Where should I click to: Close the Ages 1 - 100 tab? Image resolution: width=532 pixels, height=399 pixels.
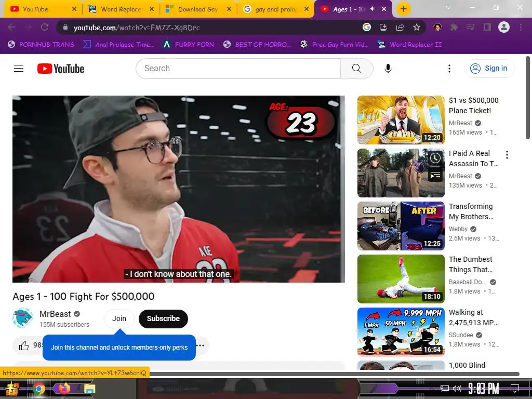[x=384, y=9]
